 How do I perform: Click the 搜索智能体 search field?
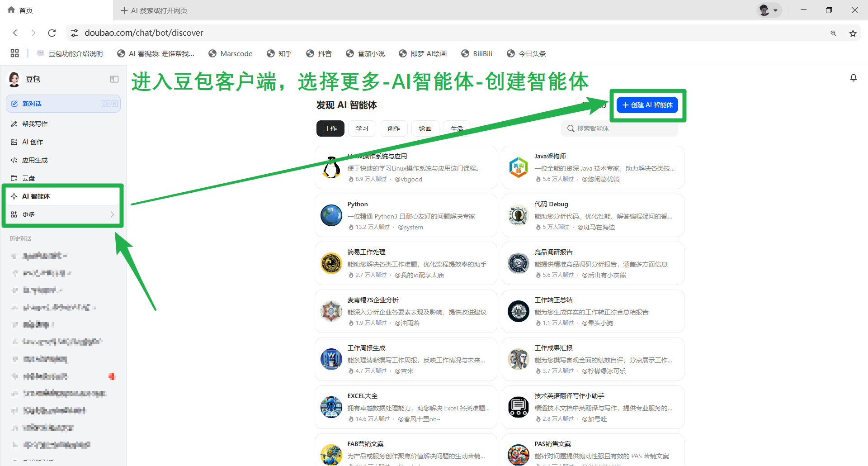click(619, 128)
